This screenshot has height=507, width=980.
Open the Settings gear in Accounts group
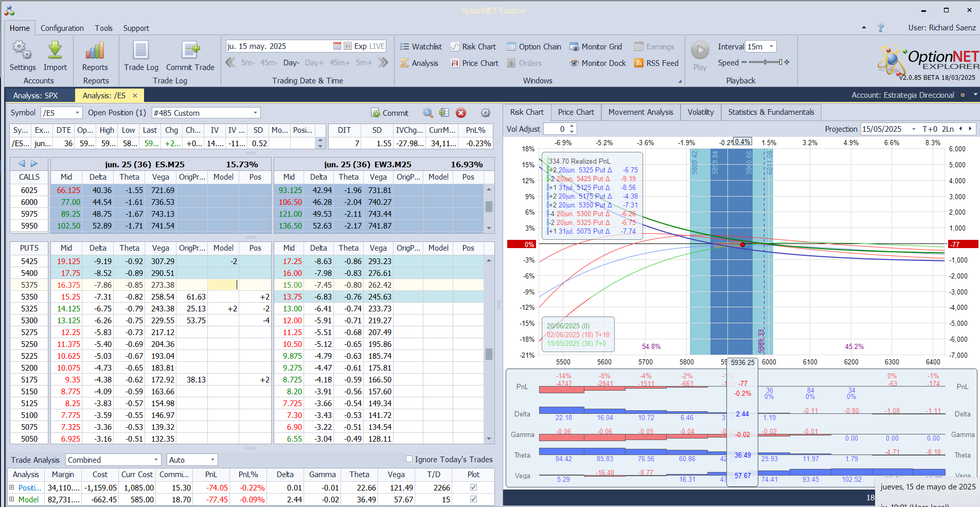(22, 50)
